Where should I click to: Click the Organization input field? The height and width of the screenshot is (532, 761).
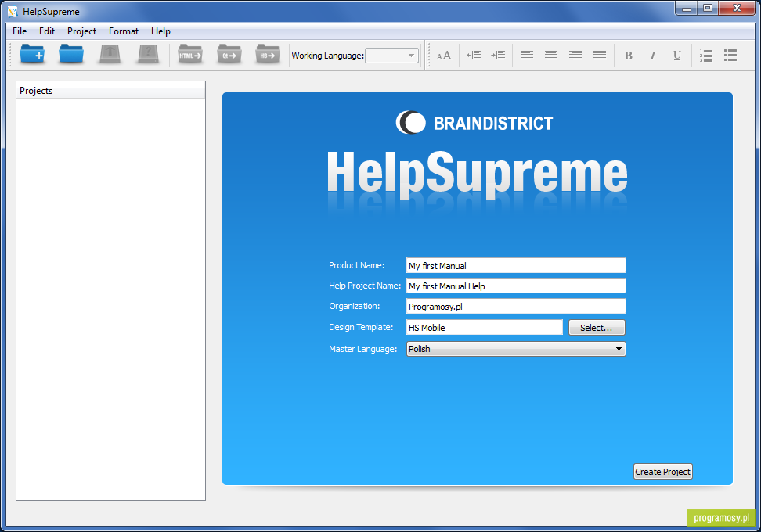(516, 306)
